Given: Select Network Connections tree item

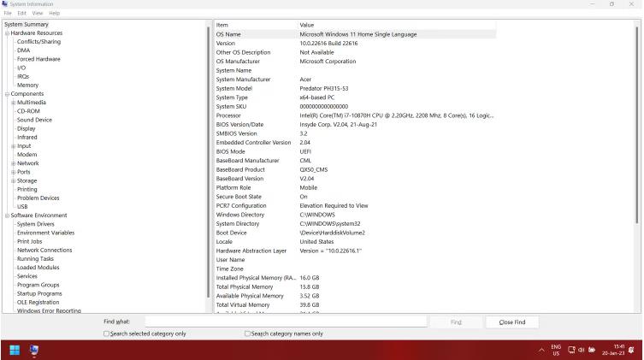Looking at the screenshot, I should [44, 250].
